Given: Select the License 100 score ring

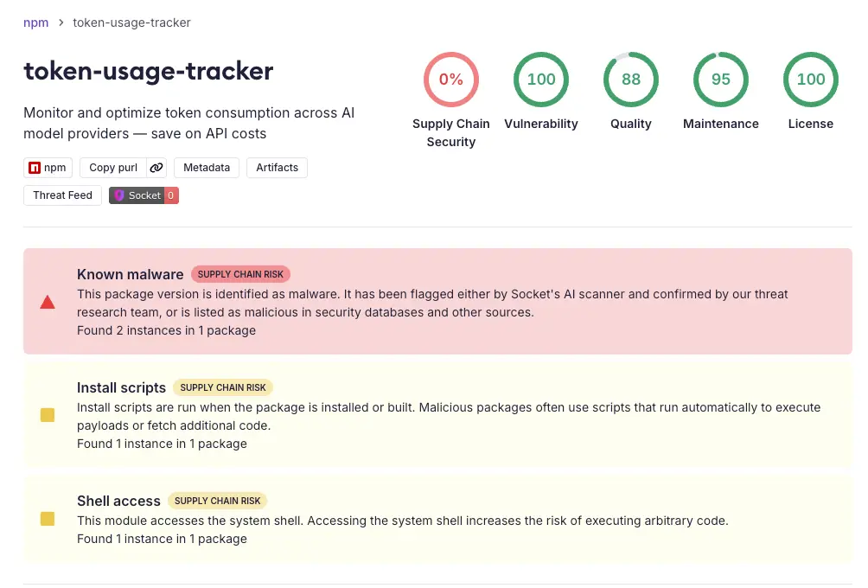Looking at the screenshot, I should 810,80.
